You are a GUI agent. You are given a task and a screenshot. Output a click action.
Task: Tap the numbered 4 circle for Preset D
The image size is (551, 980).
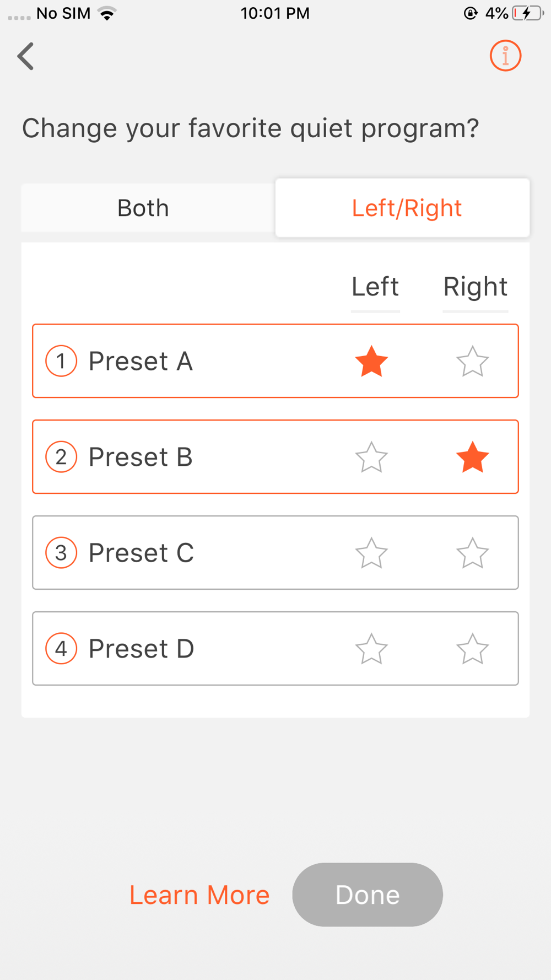pos(61,649)
